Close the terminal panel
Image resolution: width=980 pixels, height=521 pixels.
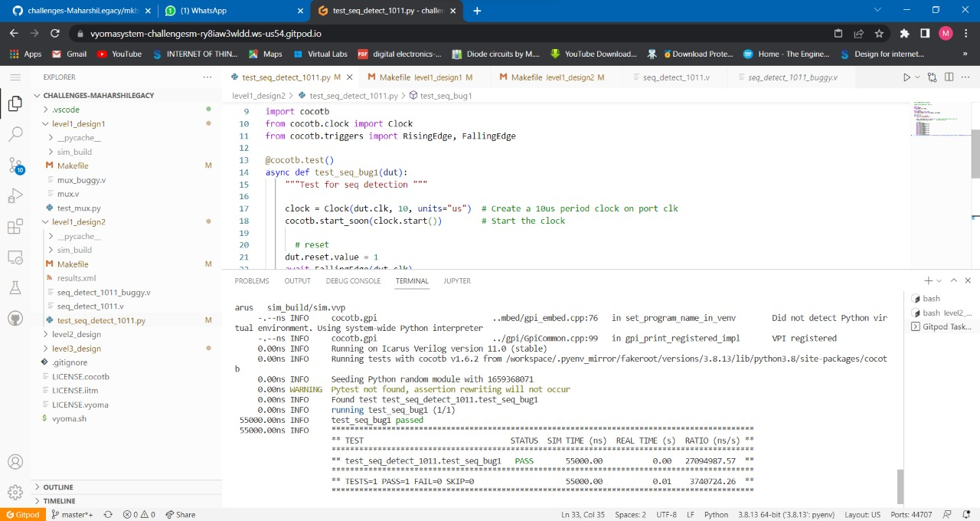coord(968,281)
